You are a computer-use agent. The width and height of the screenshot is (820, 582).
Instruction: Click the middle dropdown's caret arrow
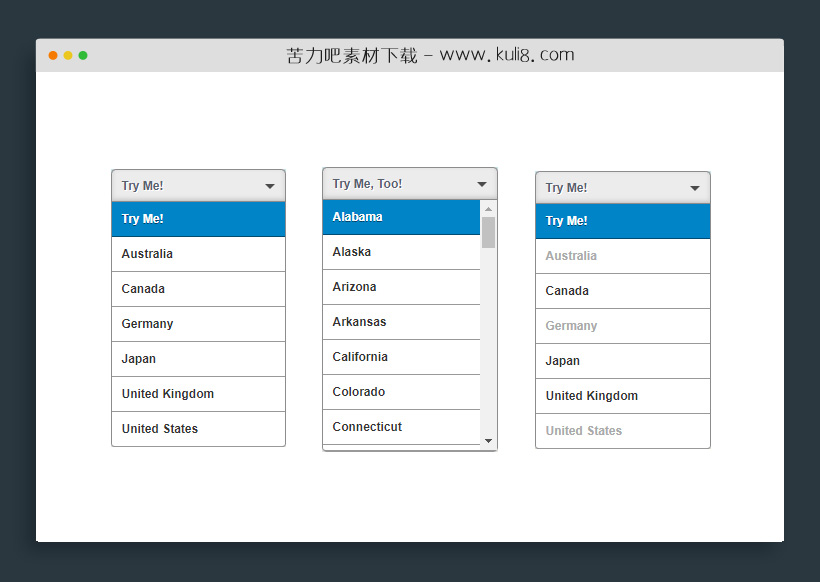coord(482,184)
